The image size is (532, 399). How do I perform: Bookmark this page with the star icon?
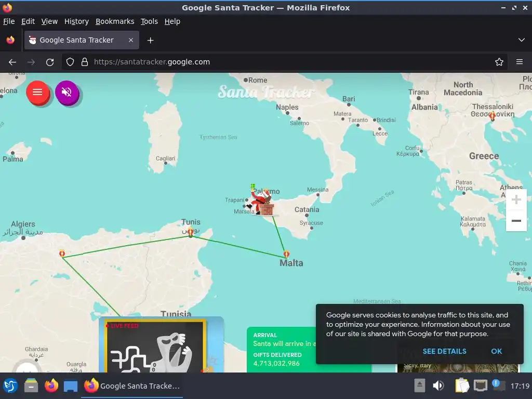pos(499,62)
